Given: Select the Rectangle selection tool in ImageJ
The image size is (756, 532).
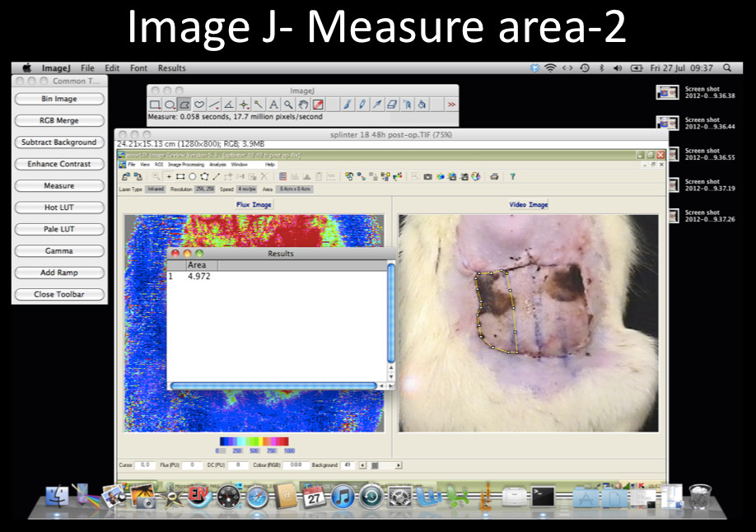Looking at the screenshot, I should point(155,105).
